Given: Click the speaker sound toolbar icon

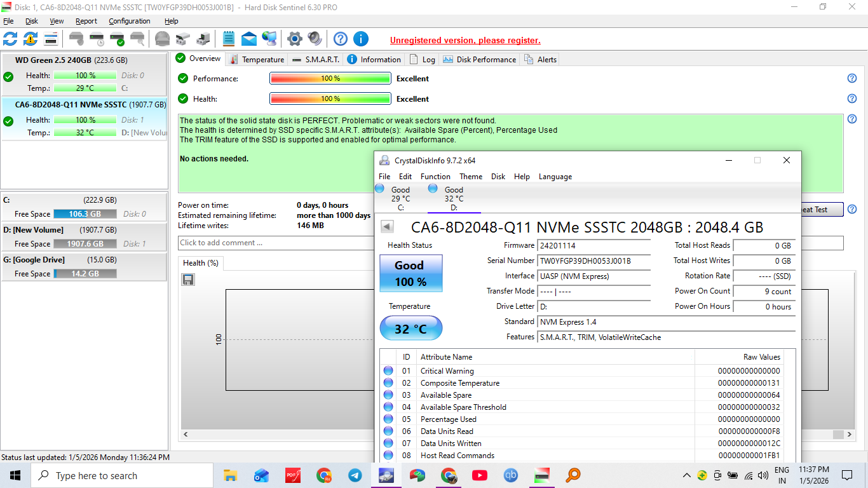Looking at the screenshot, I should [315, 39].
